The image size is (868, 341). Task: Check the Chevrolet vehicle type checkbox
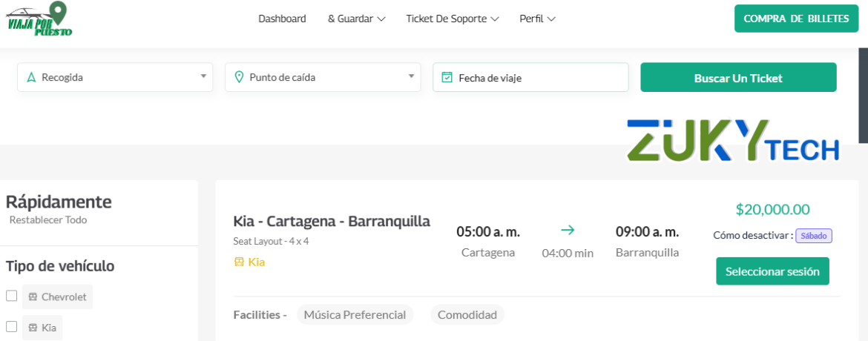[x=12, y=296]
